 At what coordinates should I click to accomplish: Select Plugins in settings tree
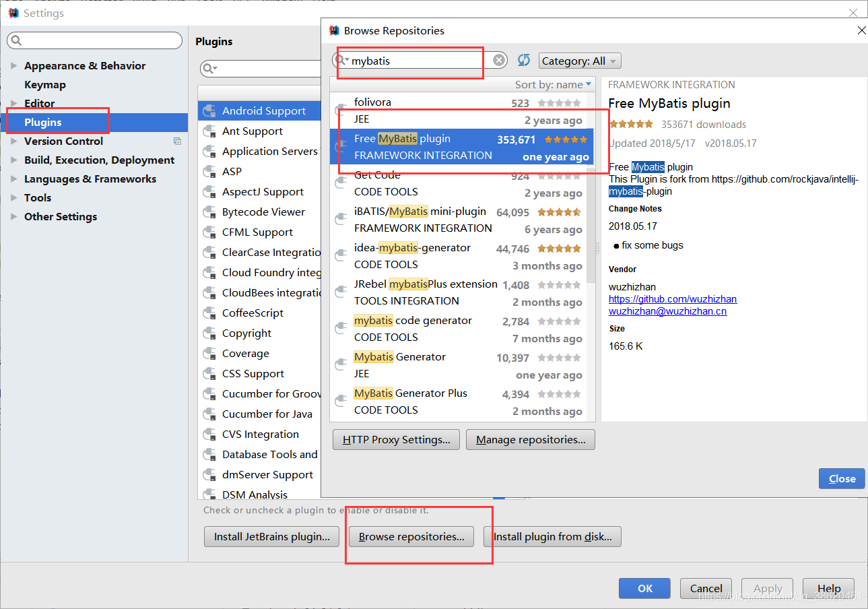pyautogui.click(x=94, y=123)
